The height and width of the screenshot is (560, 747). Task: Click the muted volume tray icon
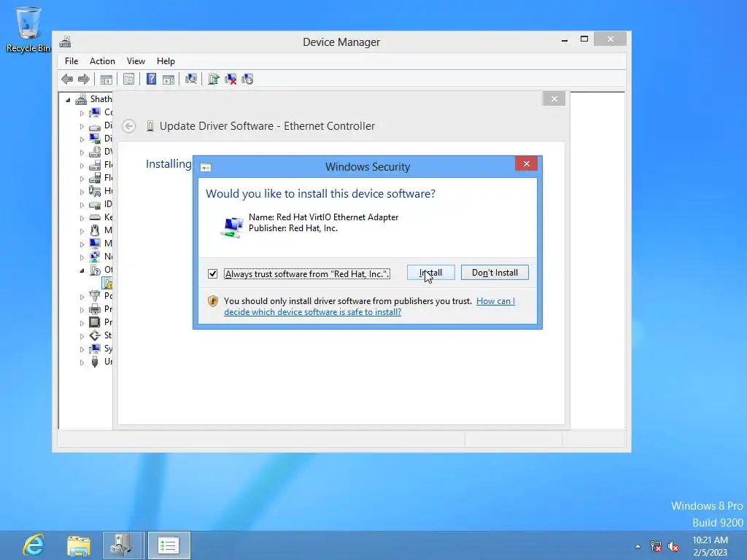673,546
